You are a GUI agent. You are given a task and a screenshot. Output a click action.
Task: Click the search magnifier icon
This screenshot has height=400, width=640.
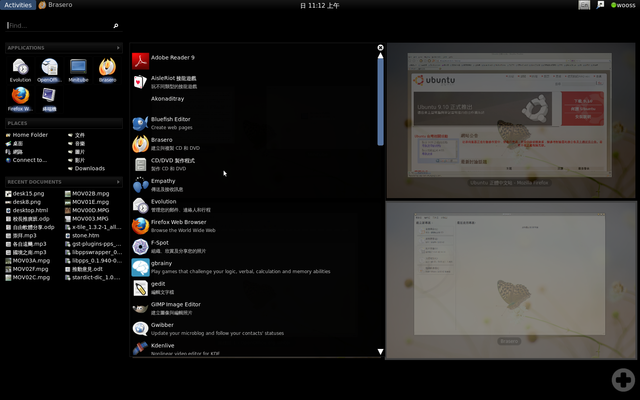tap(116, 26)
